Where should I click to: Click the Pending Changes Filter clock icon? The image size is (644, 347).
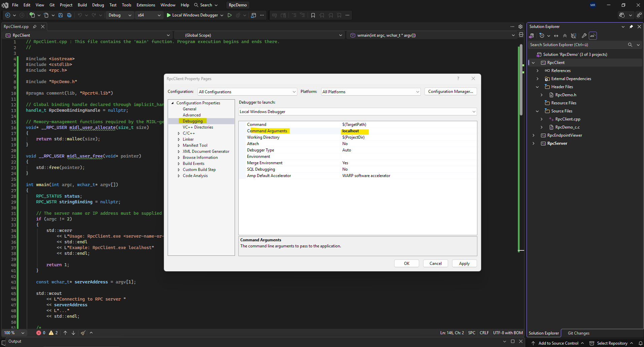tap(542, 36)
